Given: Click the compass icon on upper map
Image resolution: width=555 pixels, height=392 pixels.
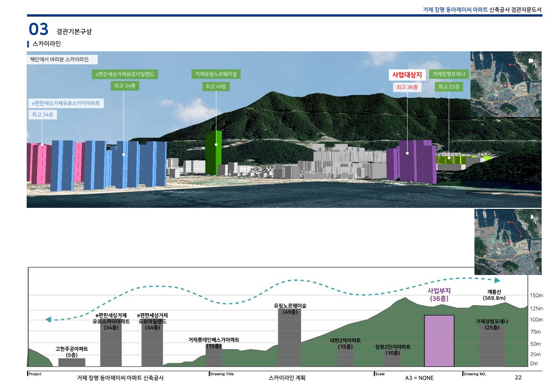Looking at the screenshot, I should pyautogui.click(x=533, y=61).
